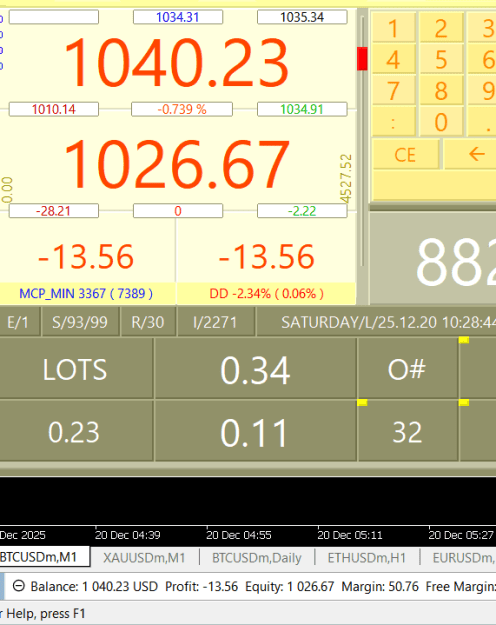The image size is (496, 625).
Task: Click the -0.739 % percentage field
Action: click(x=182, y=109)
